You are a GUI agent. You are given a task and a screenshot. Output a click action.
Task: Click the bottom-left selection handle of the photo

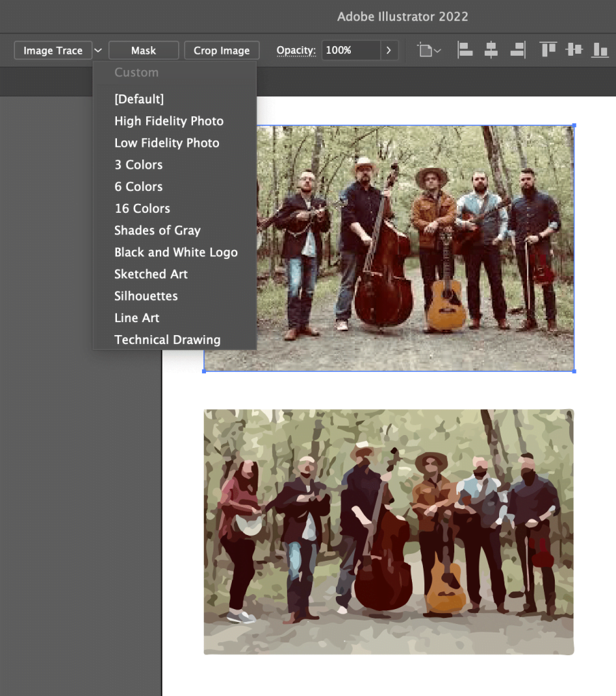[204, 371]
